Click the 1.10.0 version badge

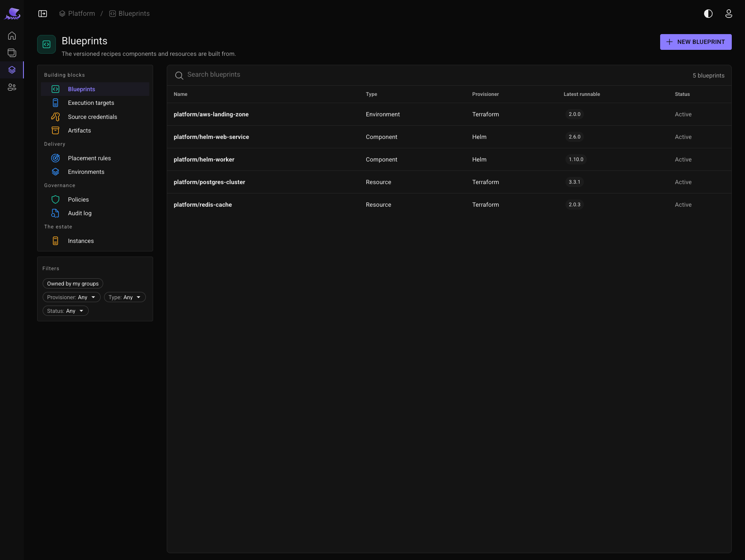point(576,159)
